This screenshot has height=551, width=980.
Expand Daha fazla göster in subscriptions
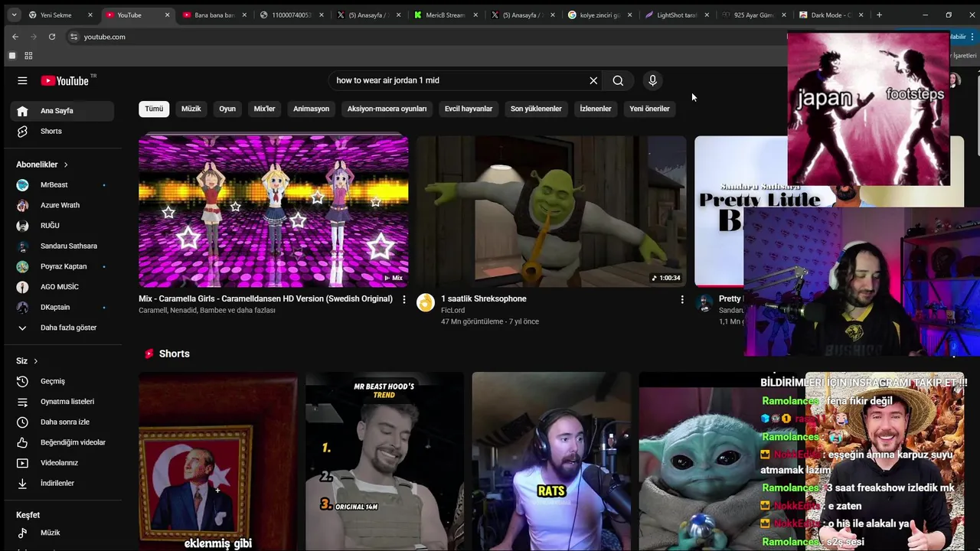(x=62, y=328)
